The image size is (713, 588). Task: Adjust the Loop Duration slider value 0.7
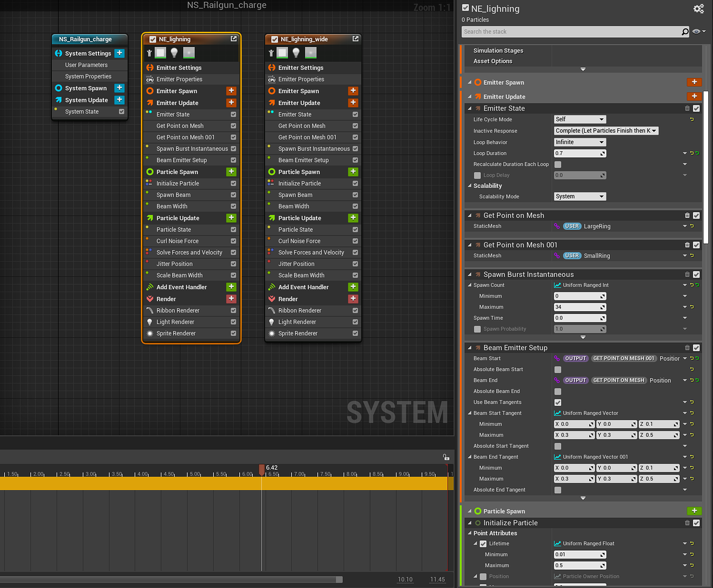580,153
